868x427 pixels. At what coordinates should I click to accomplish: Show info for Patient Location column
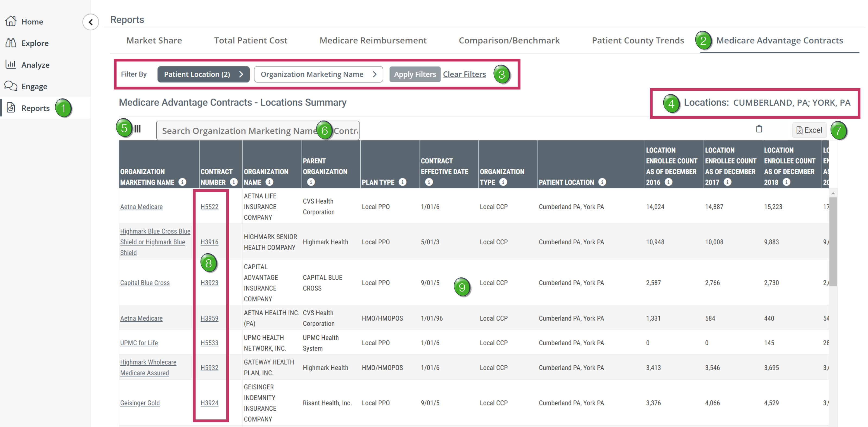click(602, 182)
